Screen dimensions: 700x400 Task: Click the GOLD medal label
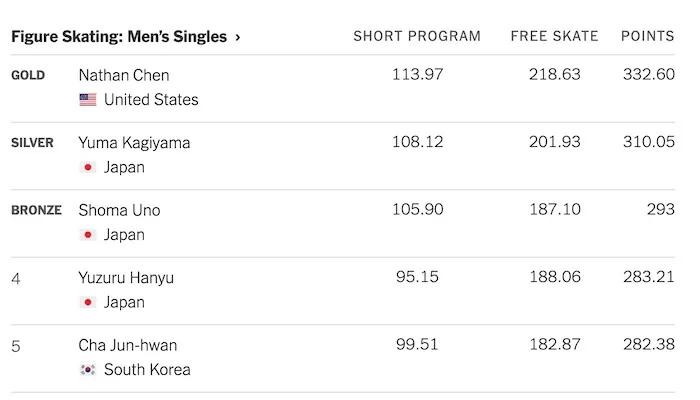point(28,75)
